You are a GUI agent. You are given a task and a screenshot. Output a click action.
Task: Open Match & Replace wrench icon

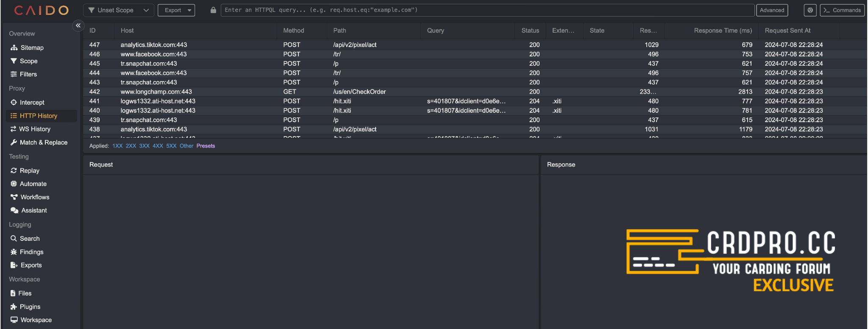[x=14, y=142]
